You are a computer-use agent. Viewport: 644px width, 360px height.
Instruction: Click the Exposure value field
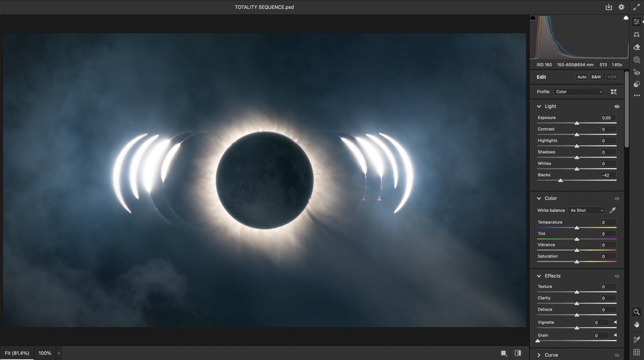[609, 118]
